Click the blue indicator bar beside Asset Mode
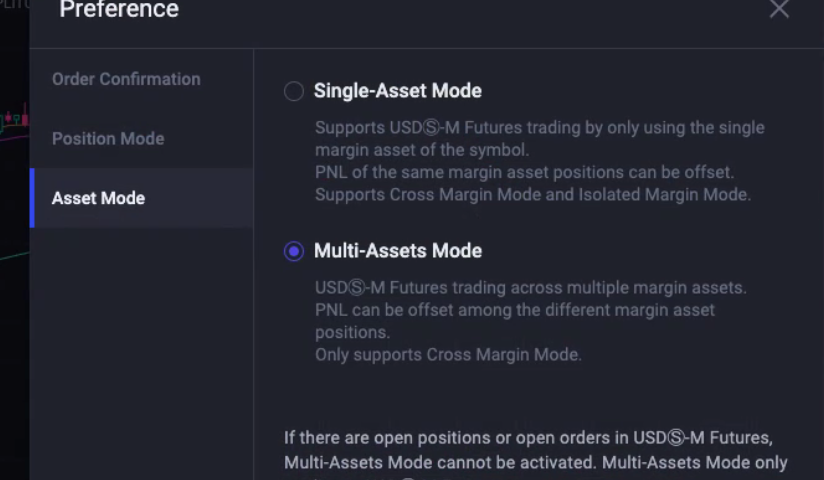The image size is (824, 480). [32, 198]
